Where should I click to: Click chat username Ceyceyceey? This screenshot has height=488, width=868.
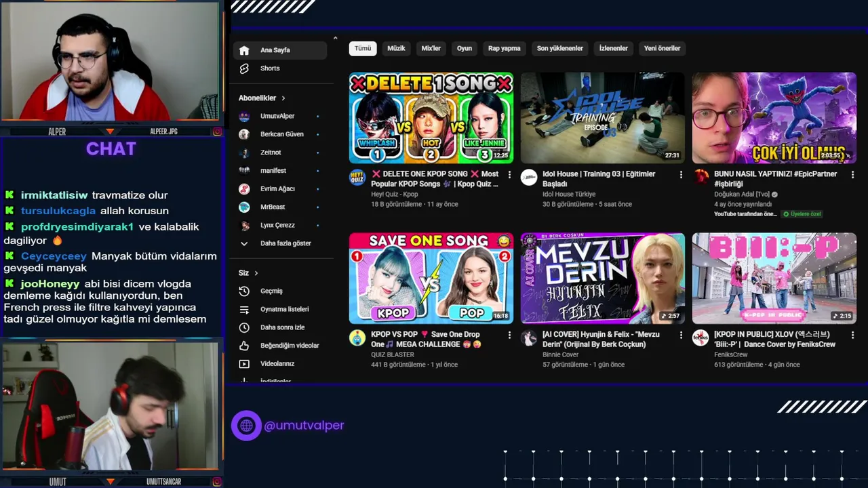[x=54, y=256]
